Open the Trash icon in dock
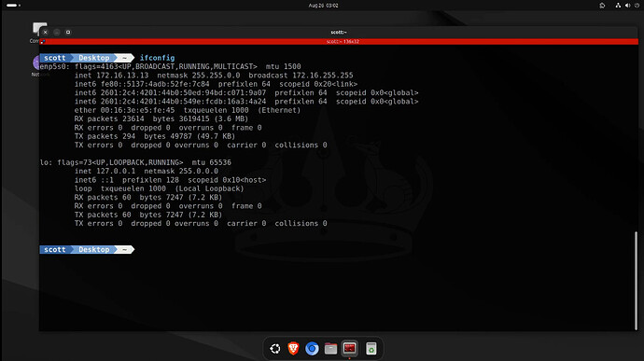Image resolution: width=644 pixels, height=361 pixels. click(x=371, y=349)
